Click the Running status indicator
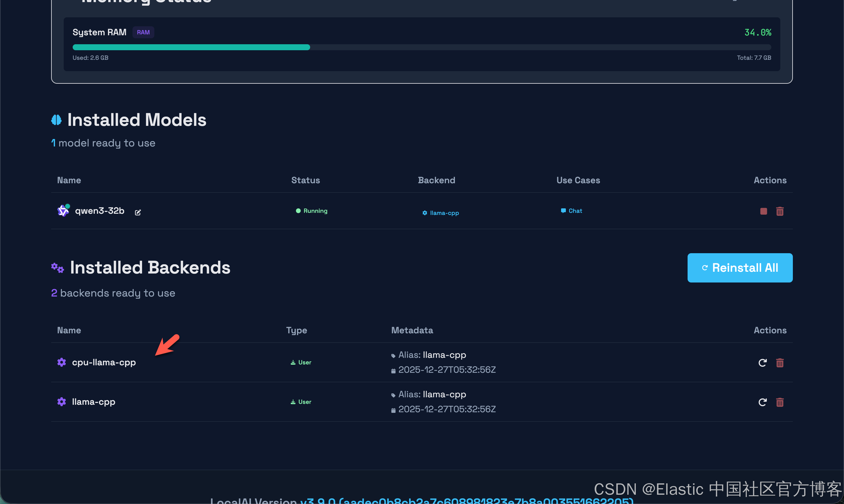This screenshot has height=504, width=844. click(312, 211)
